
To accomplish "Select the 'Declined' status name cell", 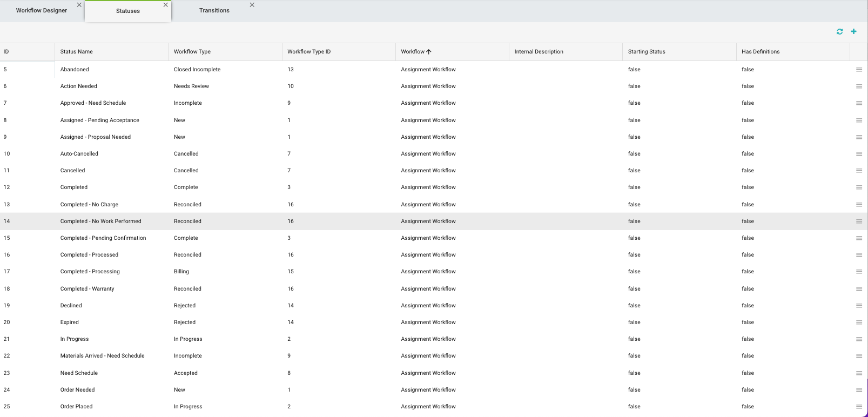I will point(111,306).
